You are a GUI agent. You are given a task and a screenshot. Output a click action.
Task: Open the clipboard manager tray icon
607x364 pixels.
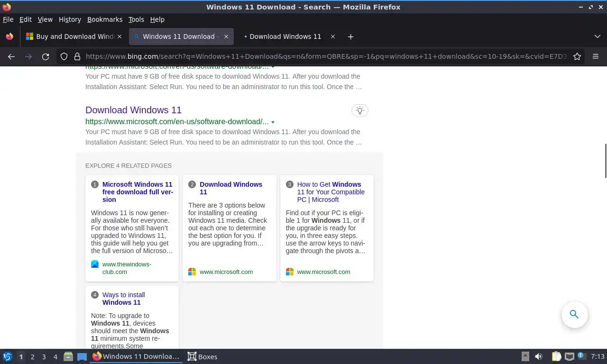(x=556, y=356)
